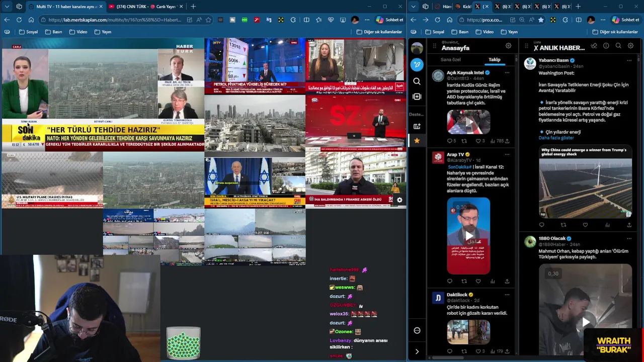The height and width of the screenshot is (362, 644).
Task: Open Haber Türk stream in Multi TV grid
Action: pyautogui.click(x=103, y=95)
